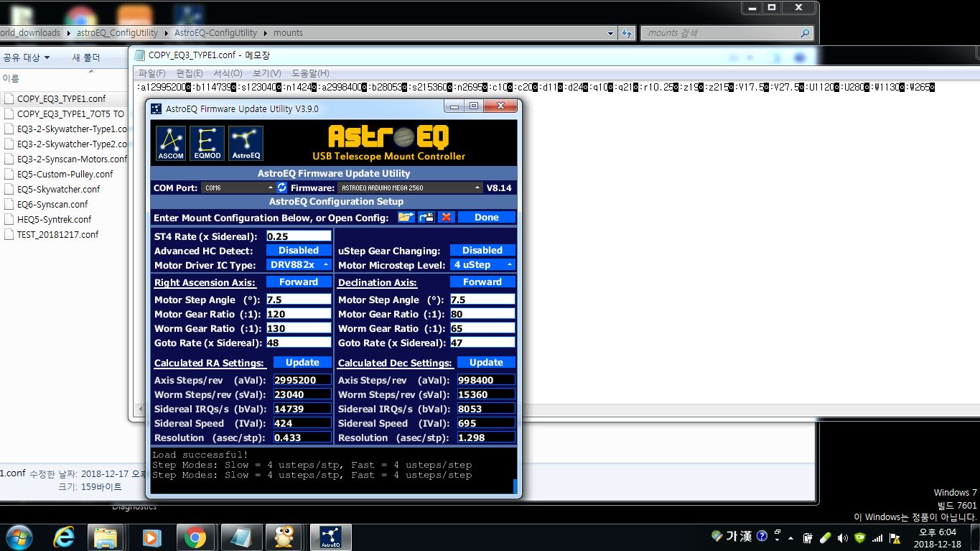980x551 pixels.
Task: Click the Dec Motor Gear Ratio field
Action: (x=482, y=313)
